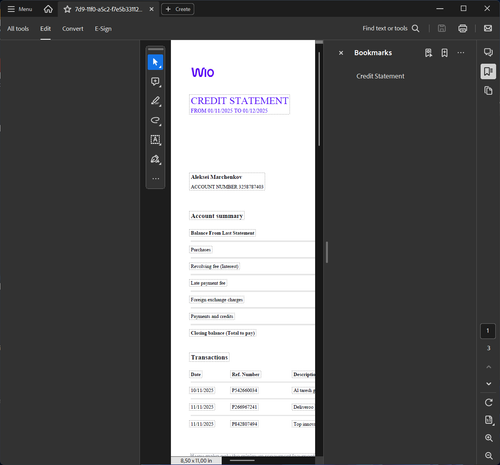500x465 pixels.
Task: Close the Bookmarks panel
Action: click(x=341, y=53)
